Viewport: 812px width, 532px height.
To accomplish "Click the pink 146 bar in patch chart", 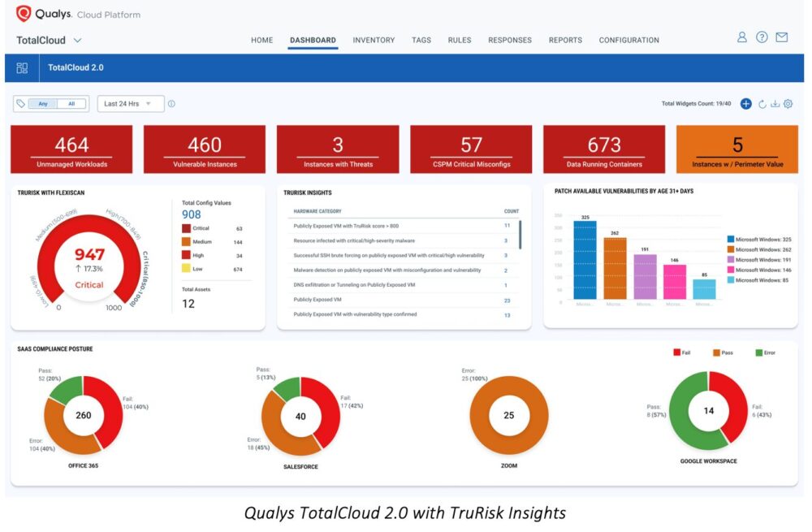I will (674, 282).
